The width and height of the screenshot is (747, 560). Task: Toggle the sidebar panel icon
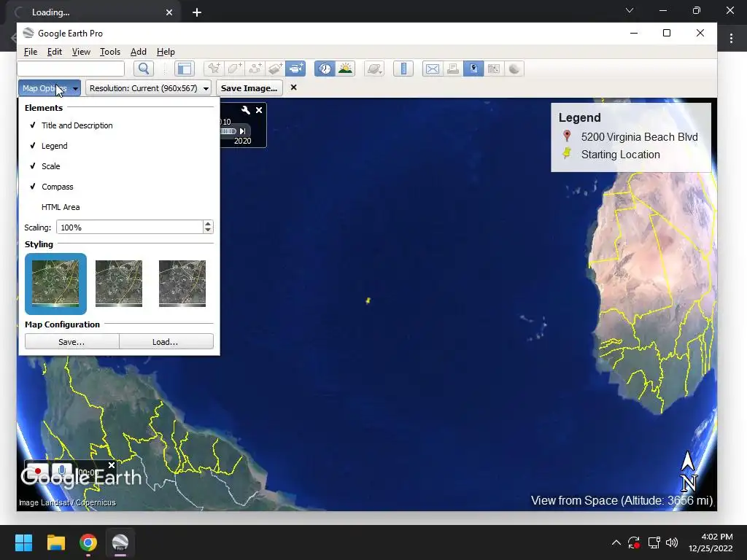click(x=185, y=69)
